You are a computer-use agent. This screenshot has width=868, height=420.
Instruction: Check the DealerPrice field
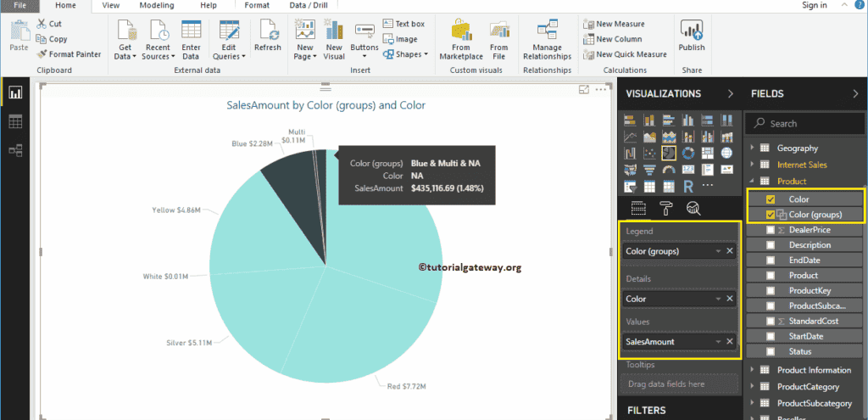(x=770, y=230)
